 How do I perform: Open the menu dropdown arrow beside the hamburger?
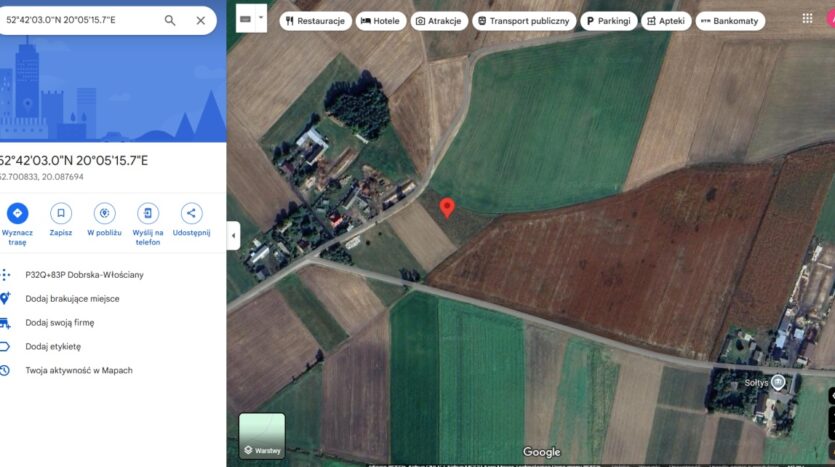point(261,18)
